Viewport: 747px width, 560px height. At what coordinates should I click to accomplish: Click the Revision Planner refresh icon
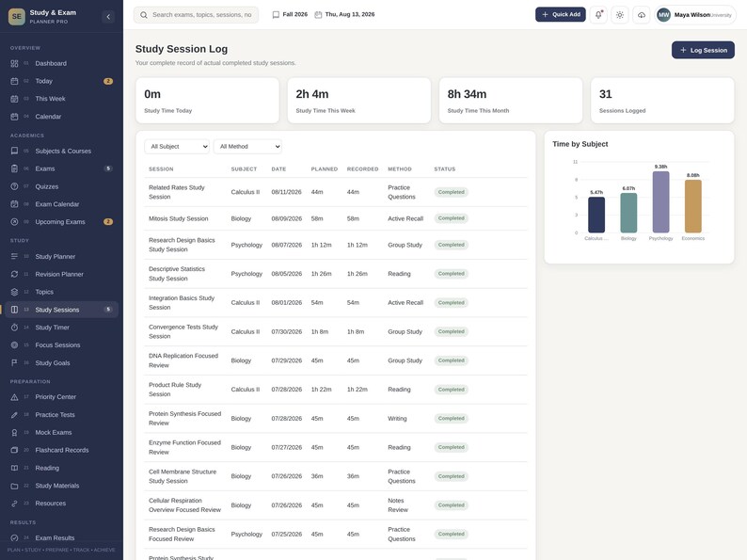pos(14,274)
